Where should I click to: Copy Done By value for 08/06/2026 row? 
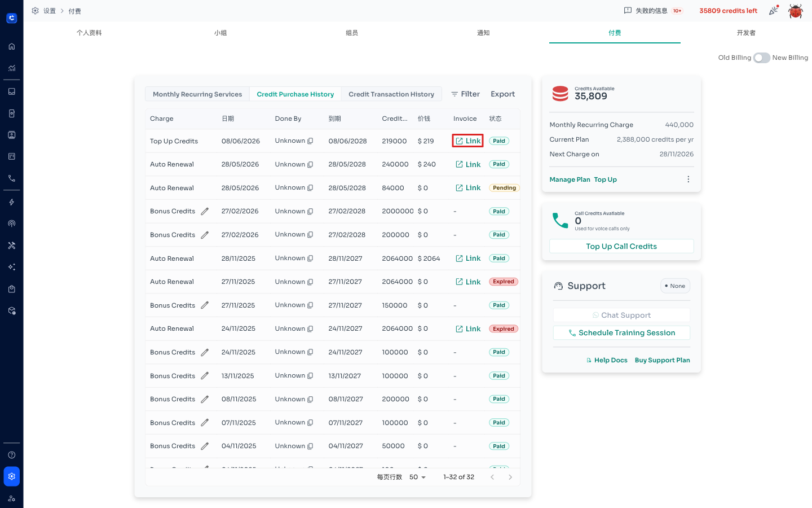click(310, 141)
